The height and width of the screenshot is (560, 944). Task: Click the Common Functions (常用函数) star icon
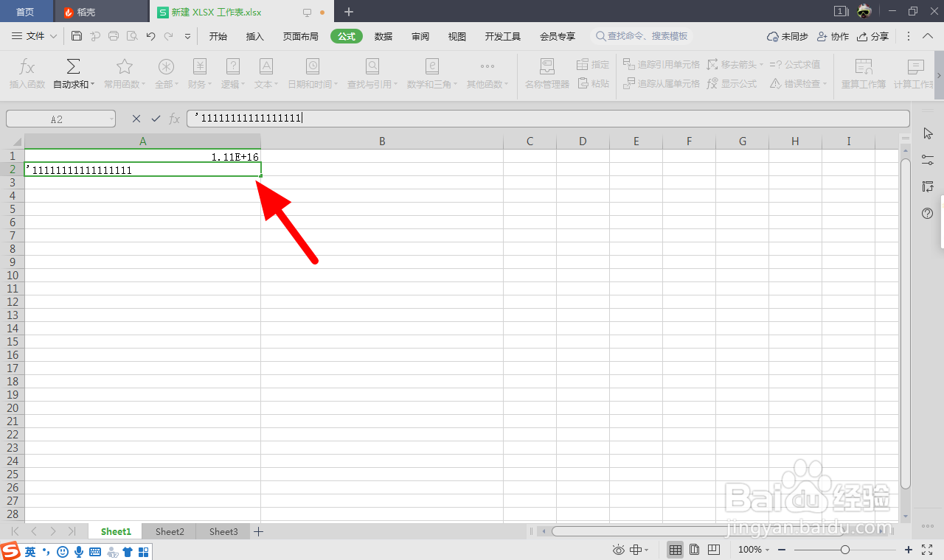[x=125, y=67]
